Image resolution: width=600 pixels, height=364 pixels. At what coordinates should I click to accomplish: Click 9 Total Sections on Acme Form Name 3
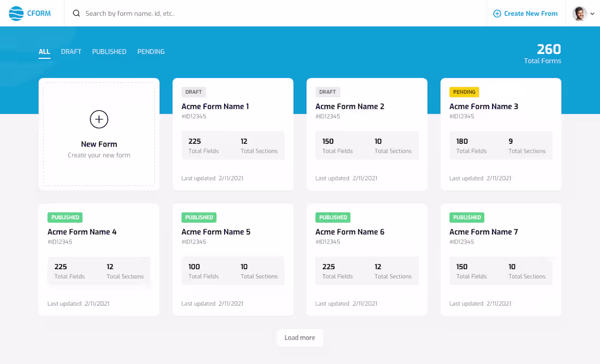point(527,145)
